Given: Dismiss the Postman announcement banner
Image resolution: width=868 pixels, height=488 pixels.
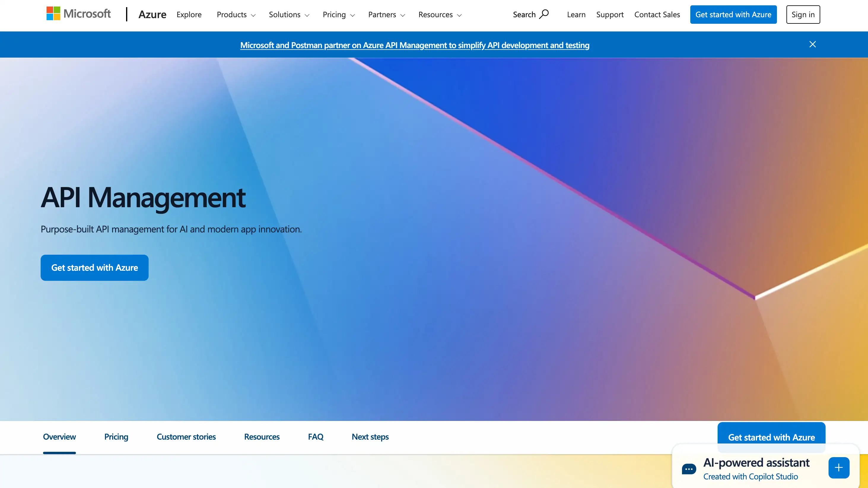Looking at the screenshot, I should pos(813,44).
